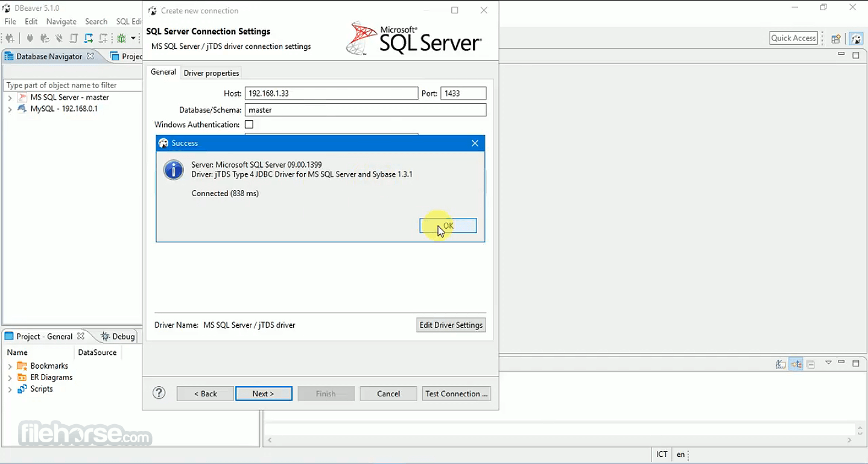The image size is (868, 464).
Task: Click the Connect plug icon in DBeaver toolbar
Action: click(x=30, y=38)
